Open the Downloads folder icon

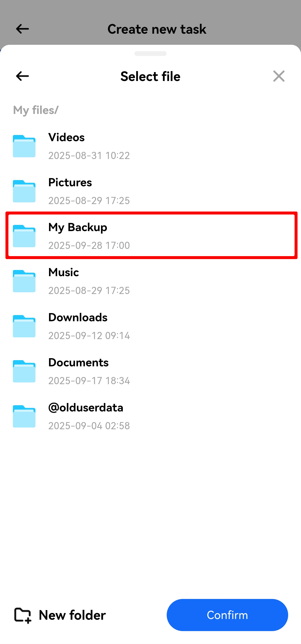[x=24, y=326]
